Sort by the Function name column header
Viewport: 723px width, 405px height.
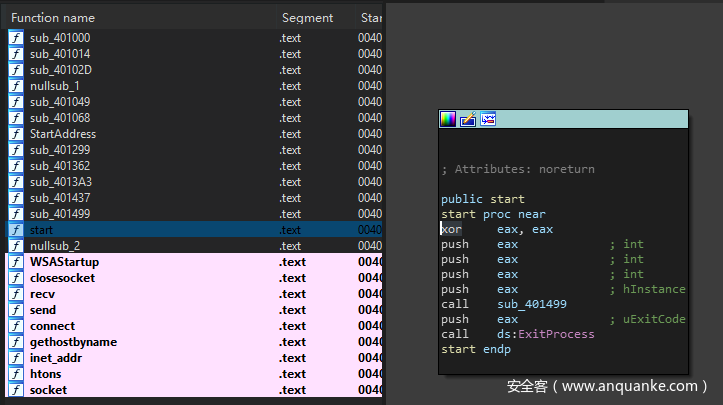point(53,18)
